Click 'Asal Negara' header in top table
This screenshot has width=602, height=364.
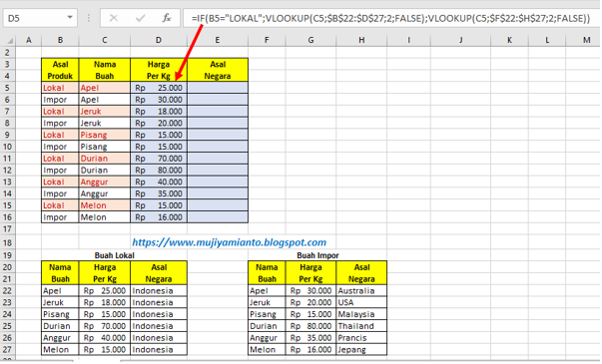point(218,70)
